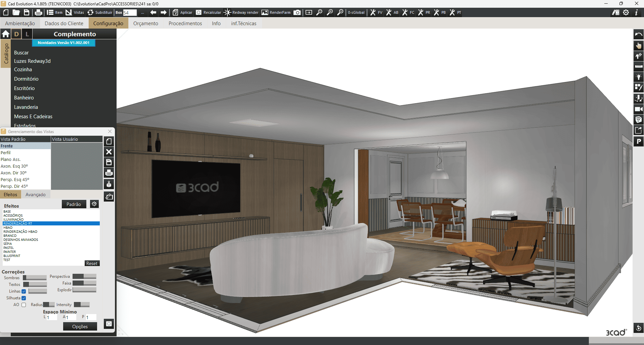This screenshot has width=644, height=345.
Task: Click the home icon in catalog header
Action: pos(6,34)
